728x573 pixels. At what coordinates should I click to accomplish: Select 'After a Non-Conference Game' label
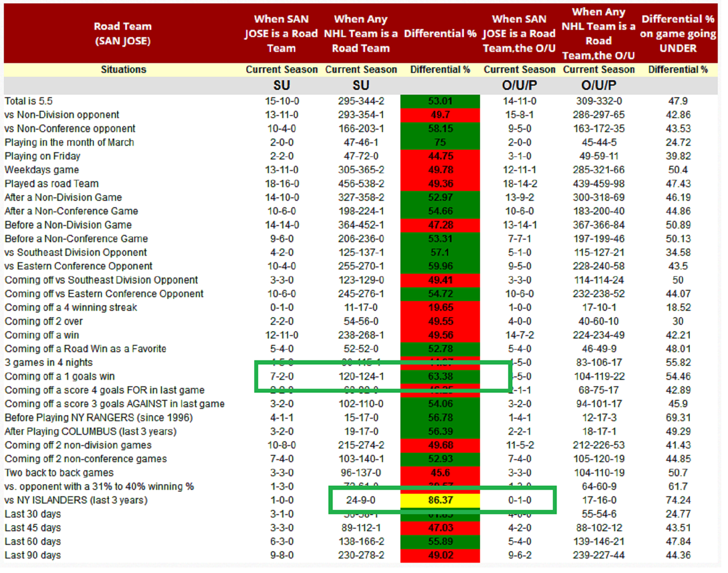pyautogui.click(x=71, y=211)
